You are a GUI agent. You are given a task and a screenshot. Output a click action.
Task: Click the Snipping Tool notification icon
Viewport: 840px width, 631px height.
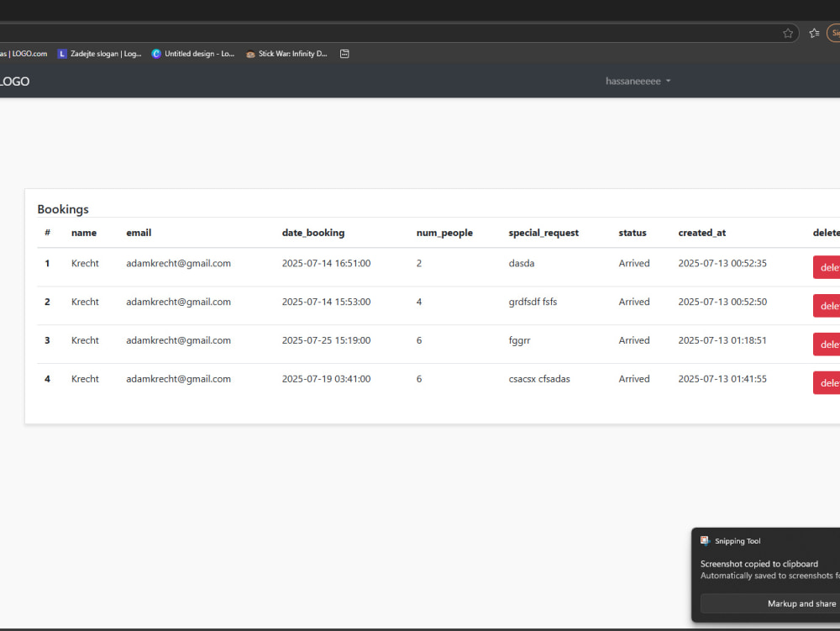tap(705, 541)
